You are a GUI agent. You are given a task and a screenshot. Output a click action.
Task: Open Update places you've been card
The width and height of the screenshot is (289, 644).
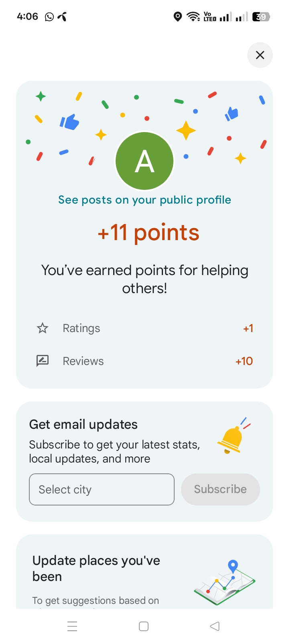tap(96, 569)
